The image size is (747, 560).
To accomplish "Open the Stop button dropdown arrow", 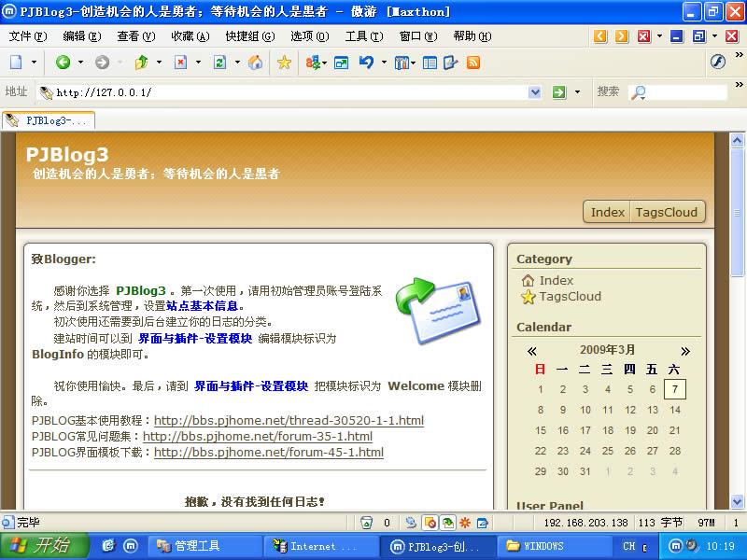I will 198,63.
